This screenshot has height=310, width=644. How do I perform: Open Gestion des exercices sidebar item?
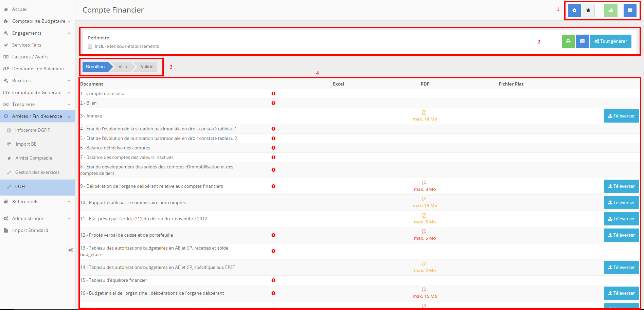(37, 172)
